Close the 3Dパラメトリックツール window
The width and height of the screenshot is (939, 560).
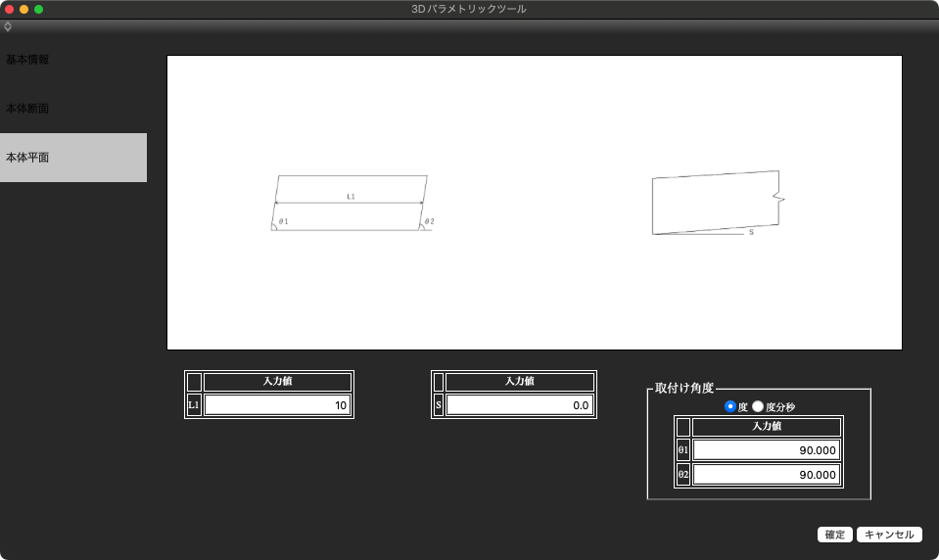coord(10,9)
